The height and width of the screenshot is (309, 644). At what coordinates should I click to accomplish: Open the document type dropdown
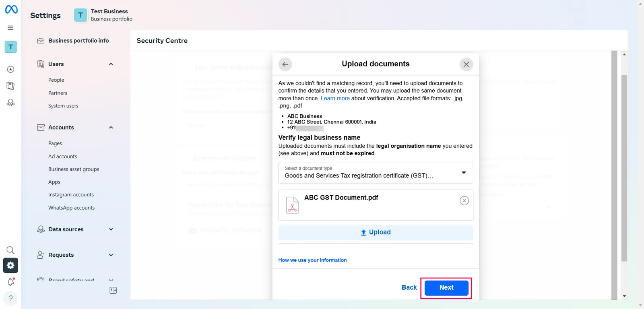click(x=376, y=173)
